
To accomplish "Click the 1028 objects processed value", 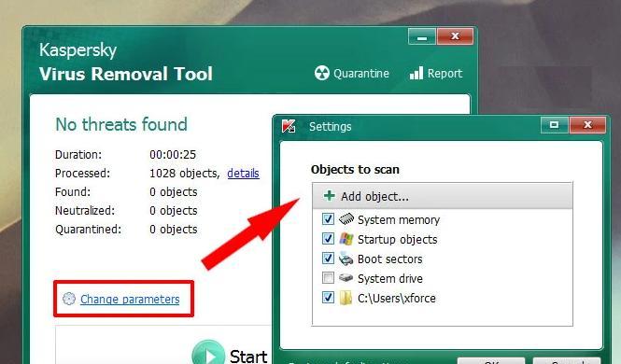I will coord(185,174).
